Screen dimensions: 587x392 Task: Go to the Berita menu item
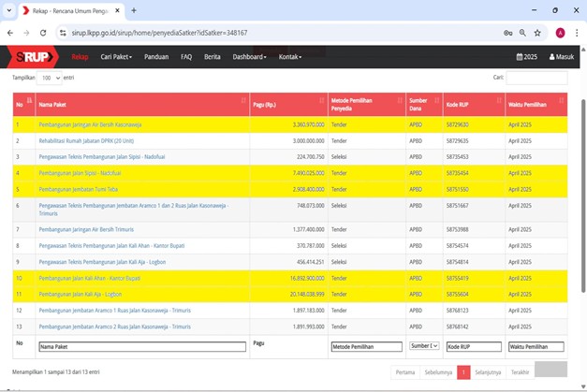point(213,57)
